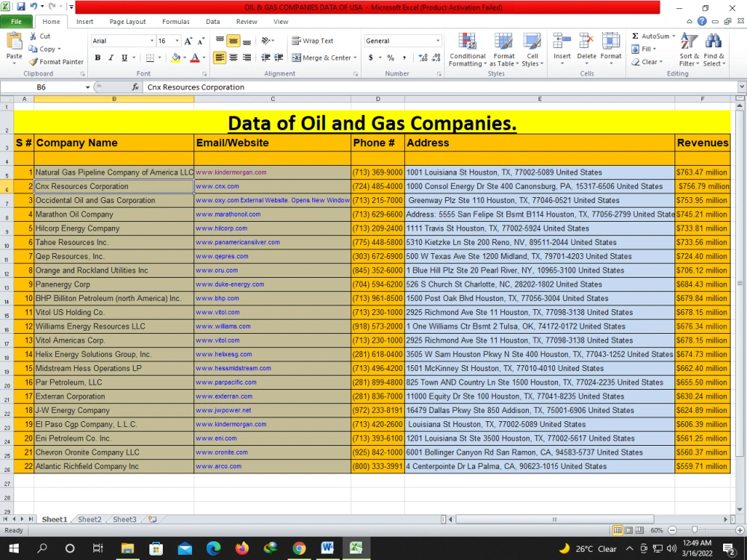Click the Insert Worksheet tab icon
This screenshot has width=747, height=560.
coord(152,520)
